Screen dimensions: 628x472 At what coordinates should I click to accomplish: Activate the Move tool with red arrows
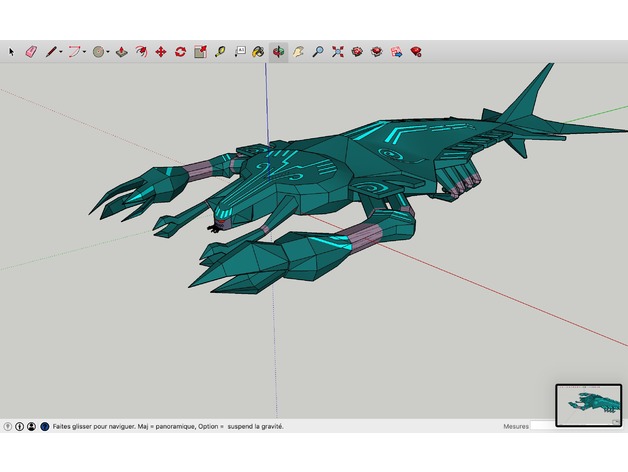pyautogui.click(x=160, y=51)
